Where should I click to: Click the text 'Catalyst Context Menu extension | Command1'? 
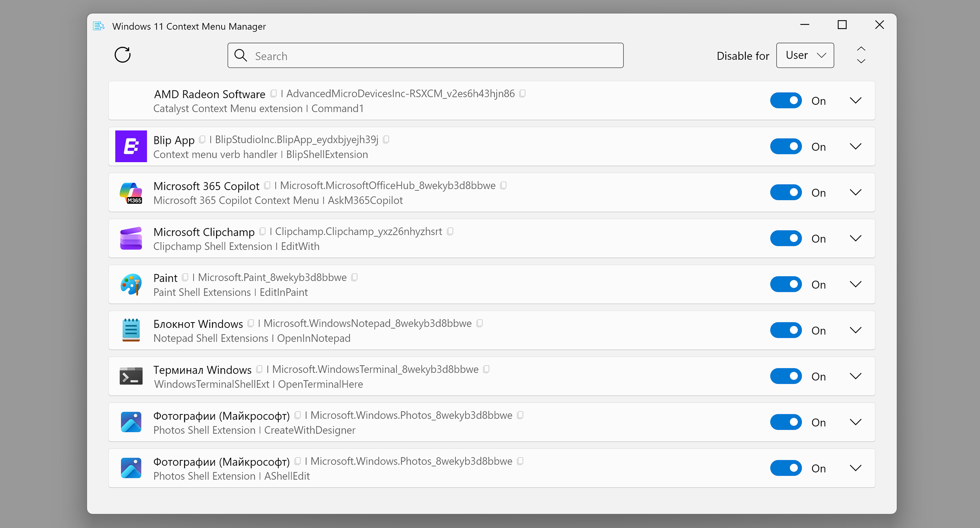258,109
